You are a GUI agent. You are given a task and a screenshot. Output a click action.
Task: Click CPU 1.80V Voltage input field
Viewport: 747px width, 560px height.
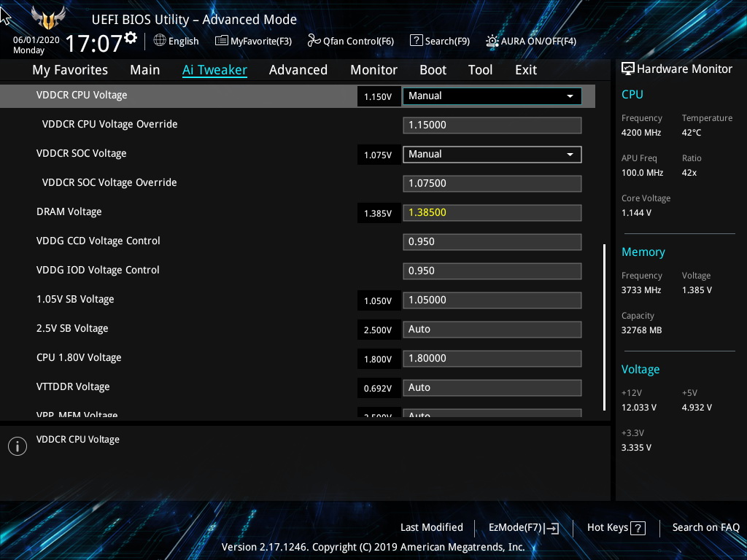pyautogui.click(x=492, y=359)
